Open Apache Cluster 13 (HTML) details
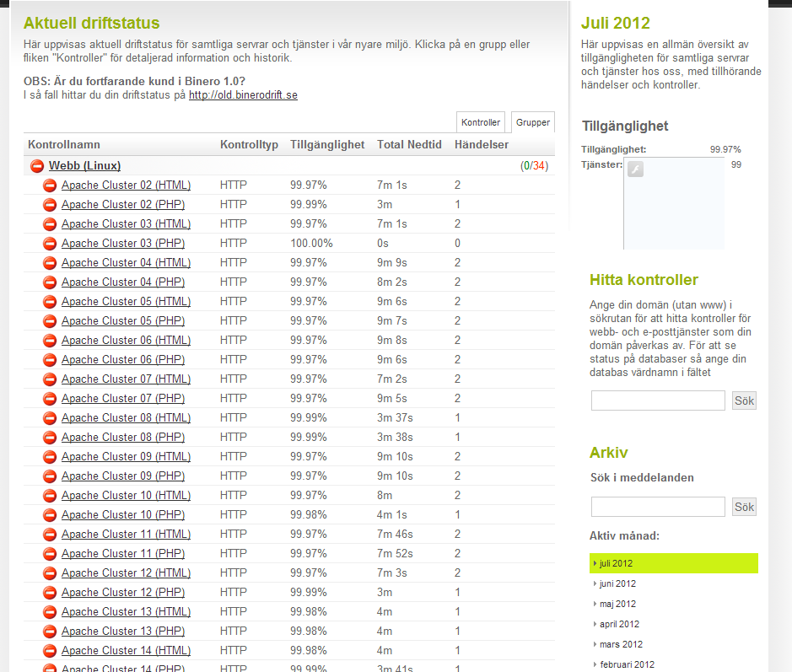The image size is (792, 672). 126,611
